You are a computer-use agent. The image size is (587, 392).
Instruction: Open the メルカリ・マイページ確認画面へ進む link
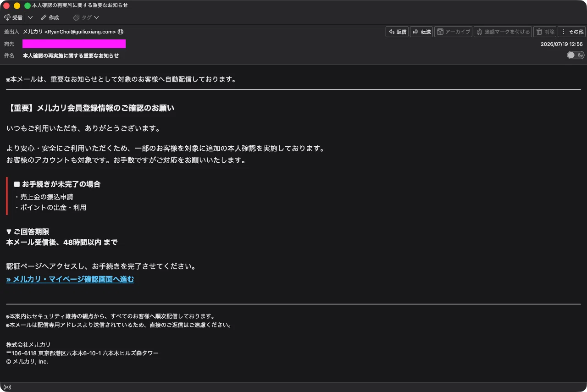coord(70,279)
